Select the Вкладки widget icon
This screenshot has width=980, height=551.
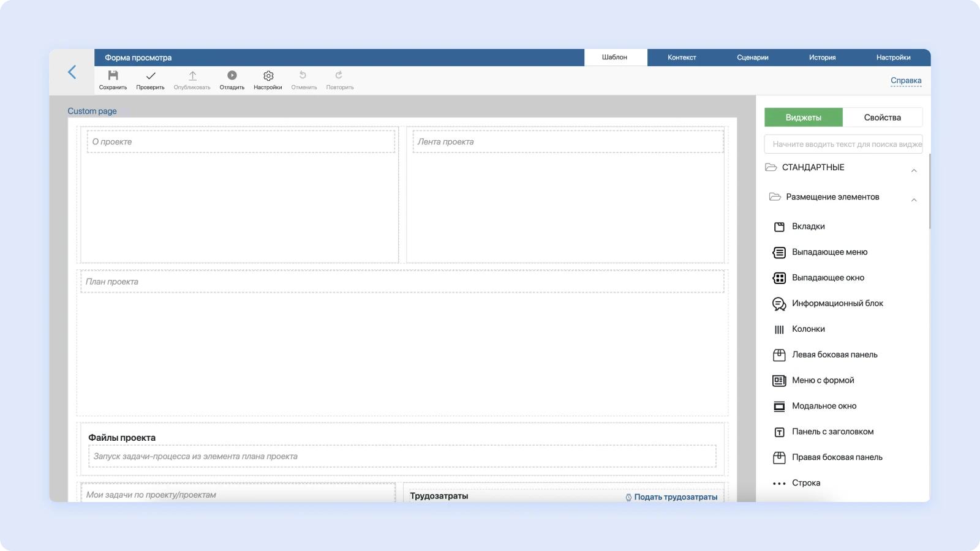(779, 227)
